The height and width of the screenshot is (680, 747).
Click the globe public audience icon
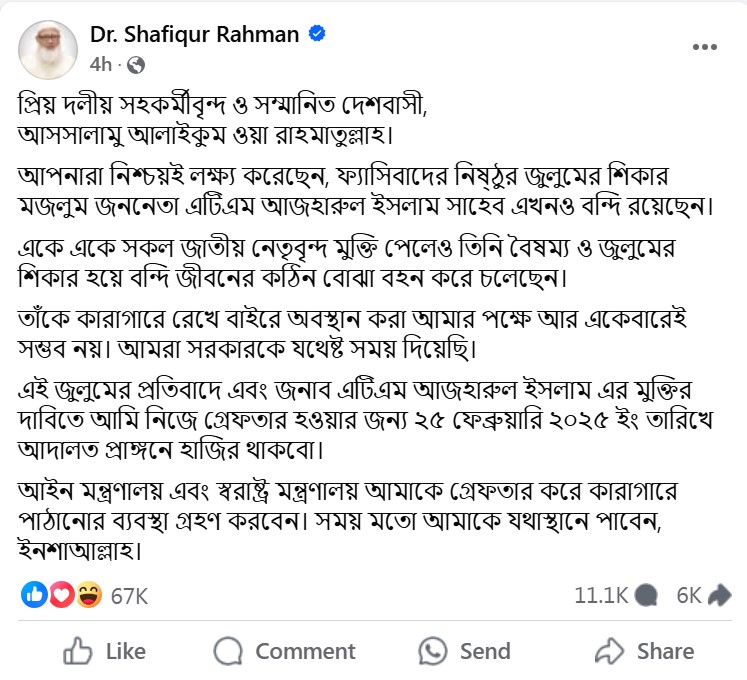(x=136, y=65)
